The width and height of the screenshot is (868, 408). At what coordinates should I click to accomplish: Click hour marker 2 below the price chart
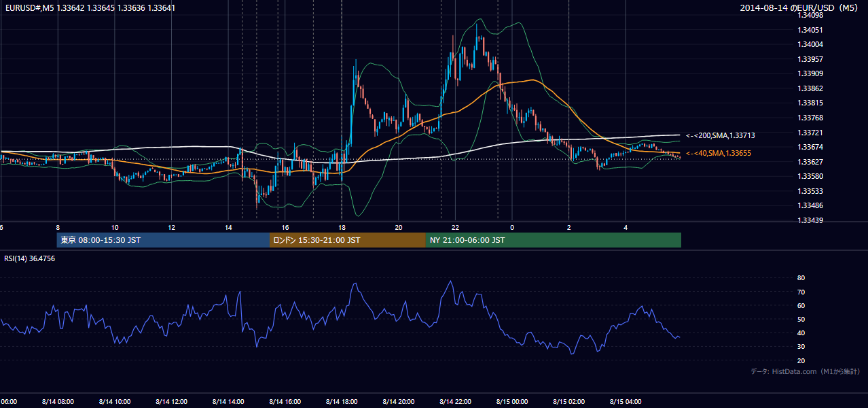pos(569,227)
